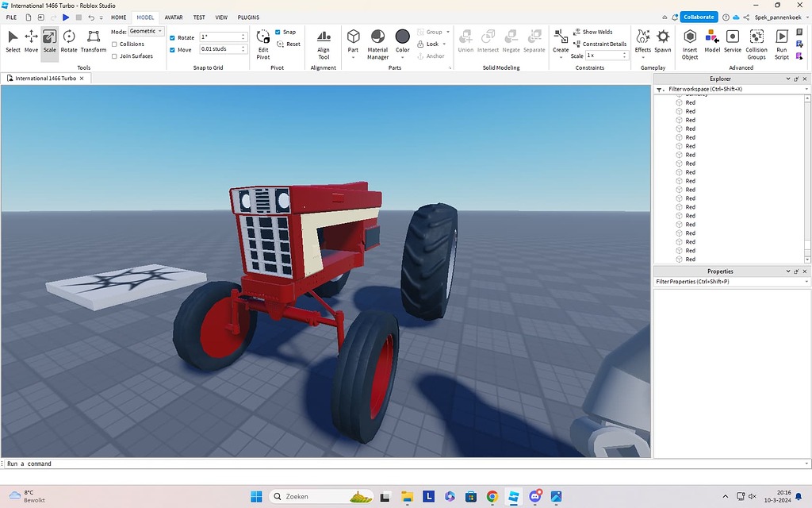The height and width of the screenshot is (508, 812).
Task: Click the command bar input field
Action: (159, 463)
